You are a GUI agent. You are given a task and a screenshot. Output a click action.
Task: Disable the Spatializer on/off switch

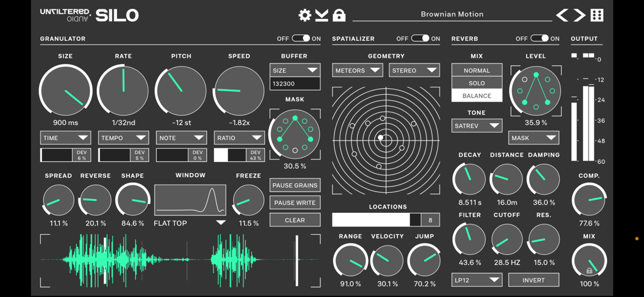(420, 39)
